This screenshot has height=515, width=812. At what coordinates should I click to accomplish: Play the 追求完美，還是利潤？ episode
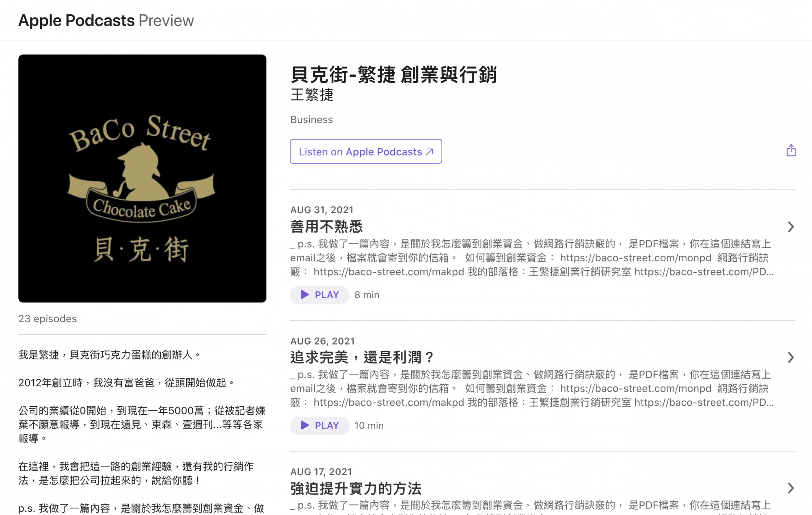coord(320,426)
